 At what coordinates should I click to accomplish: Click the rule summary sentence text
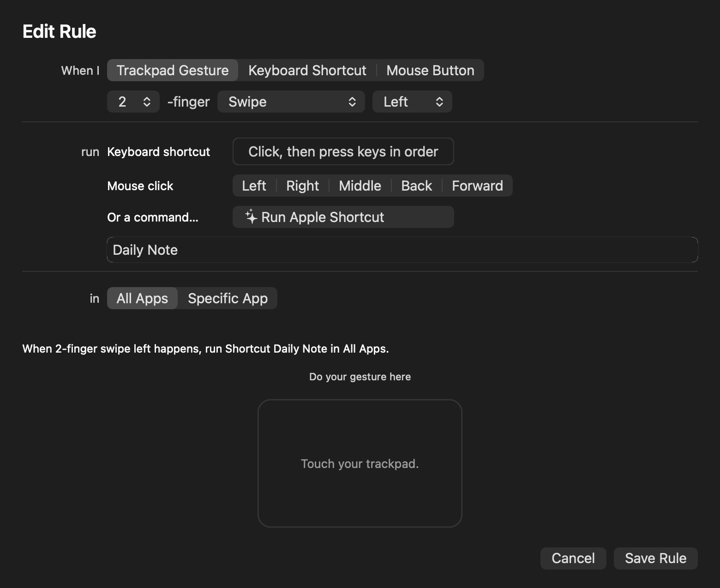pos(205,348)
